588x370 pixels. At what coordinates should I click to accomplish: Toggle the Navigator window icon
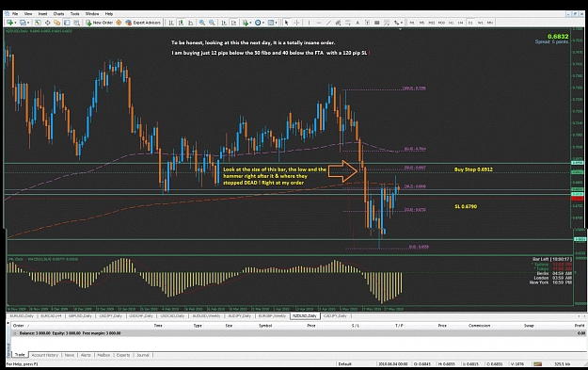pyautogui.click(x=57, y=23)
